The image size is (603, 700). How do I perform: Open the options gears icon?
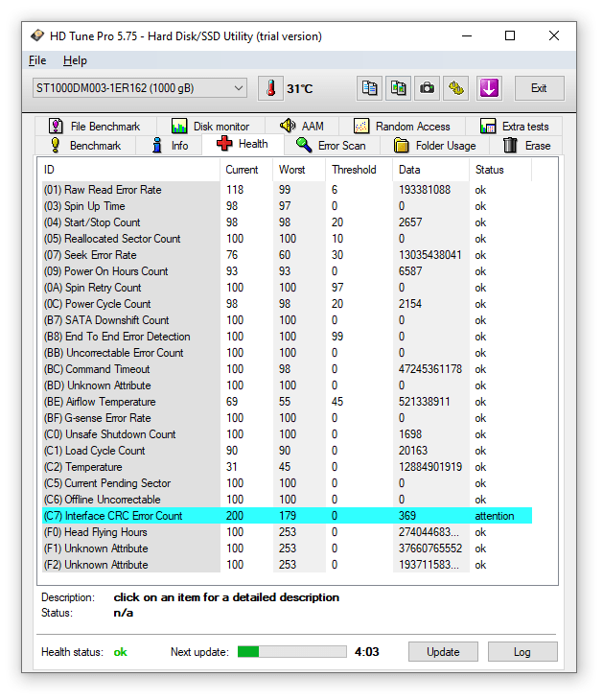(x=456, y=88)
